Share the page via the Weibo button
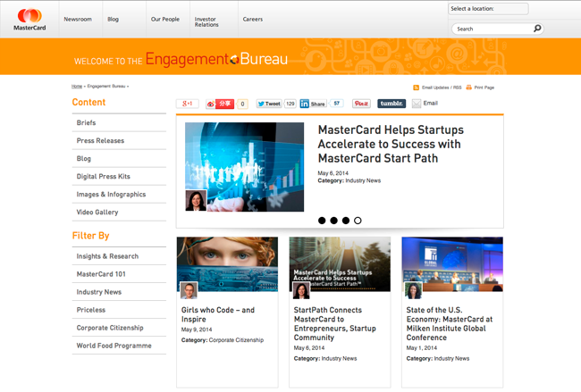This screenshot has height=392, width=581. pos(220,104)
